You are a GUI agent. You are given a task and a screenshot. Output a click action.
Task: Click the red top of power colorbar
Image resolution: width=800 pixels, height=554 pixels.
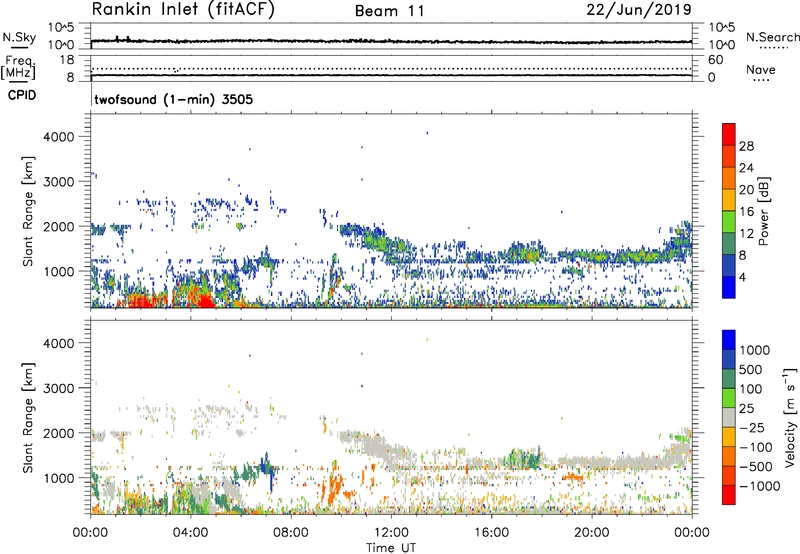(729, 134)
